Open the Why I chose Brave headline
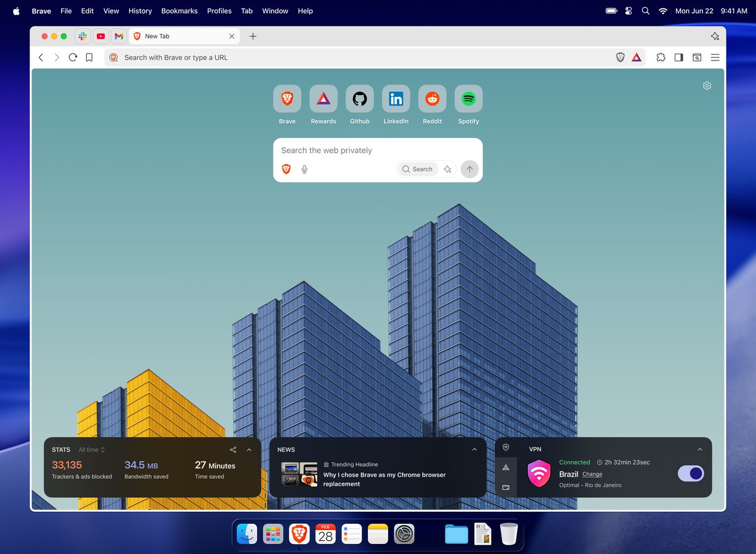The image size is (756, 554). (384, 479)
